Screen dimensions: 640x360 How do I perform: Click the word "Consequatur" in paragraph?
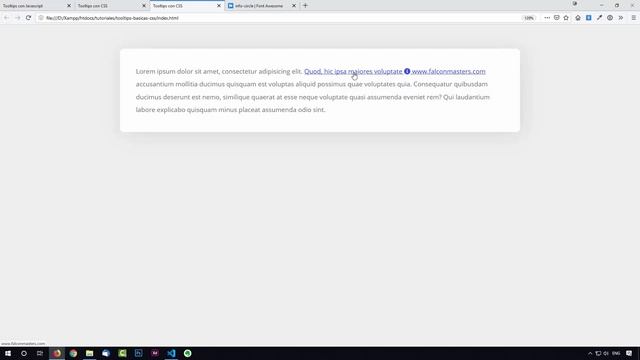coord(433,84)
